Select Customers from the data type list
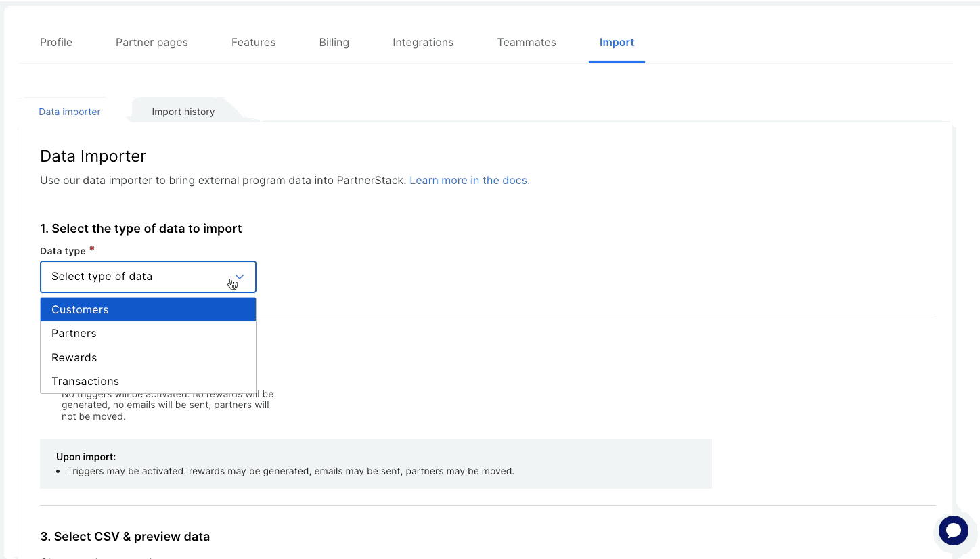Viewport: 980px width, 559px height. click(148, 309)
